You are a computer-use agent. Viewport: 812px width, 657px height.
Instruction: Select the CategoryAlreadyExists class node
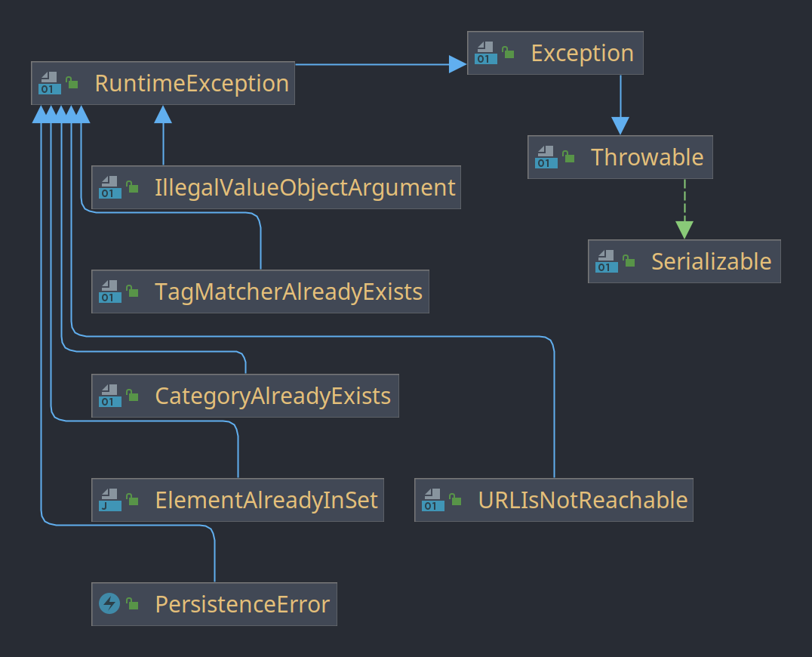coord(245,396)
